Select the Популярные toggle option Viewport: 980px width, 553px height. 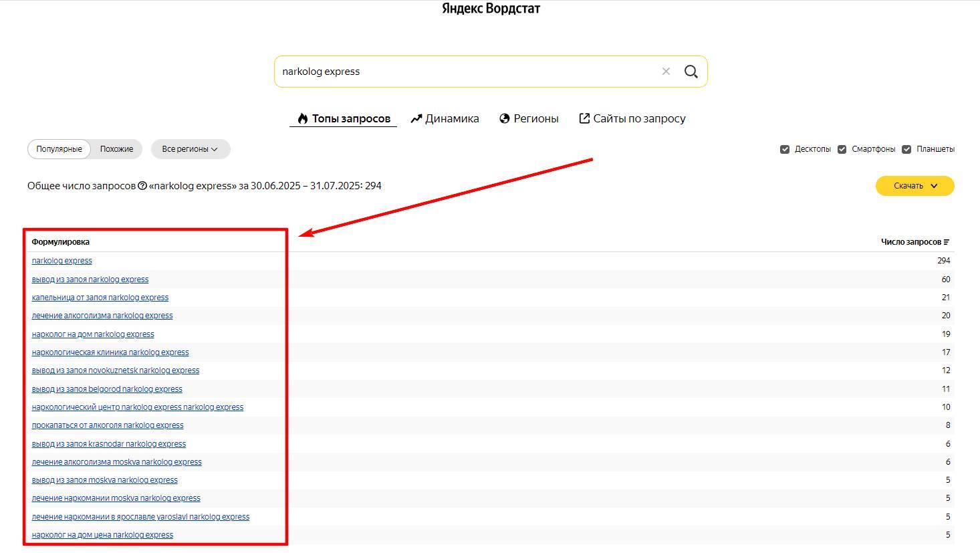pos(59,149)
